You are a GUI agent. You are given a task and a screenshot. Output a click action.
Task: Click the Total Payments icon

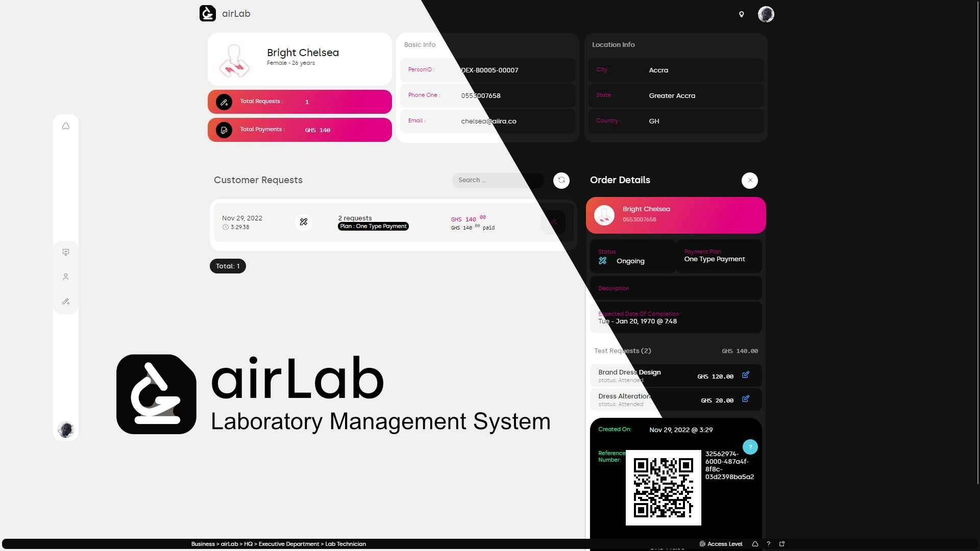tap(224, 130)
